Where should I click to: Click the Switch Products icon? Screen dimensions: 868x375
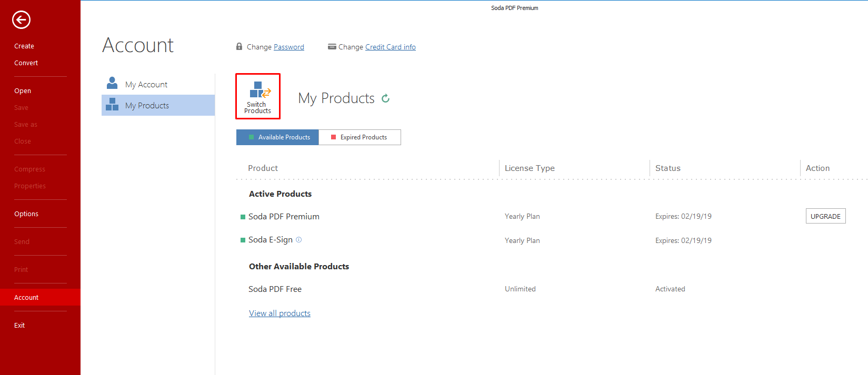tap(258, 96)
